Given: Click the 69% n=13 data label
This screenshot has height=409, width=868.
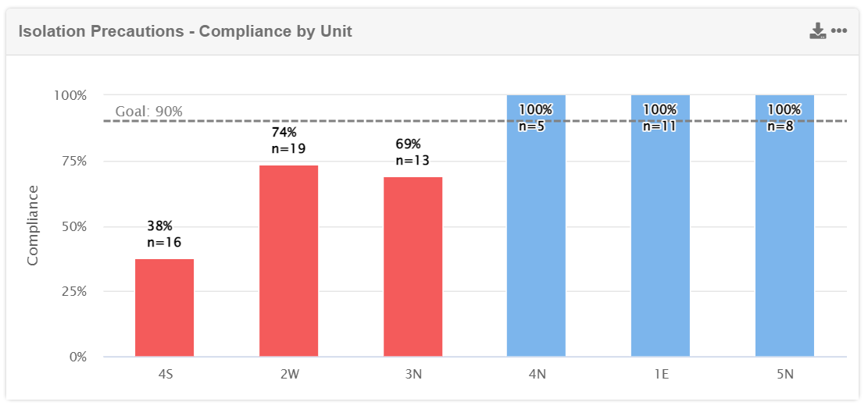Looking at the screenshot, I should click(413, 152).
